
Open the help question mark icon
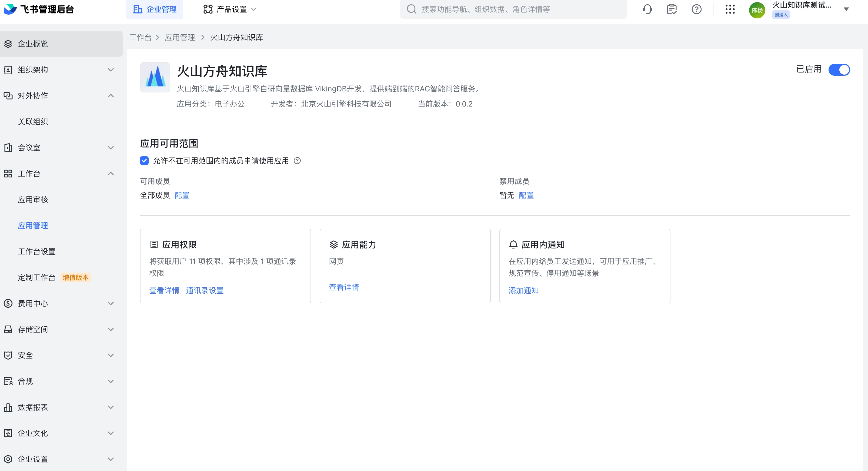point(696,9)
